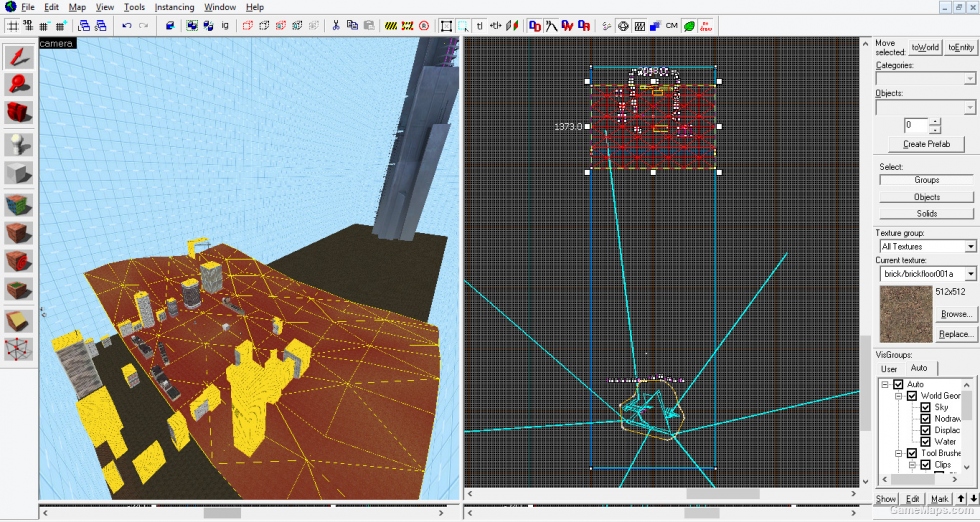
Task: Toggle the 'CM' collision model button
Action: click(672, 26)
